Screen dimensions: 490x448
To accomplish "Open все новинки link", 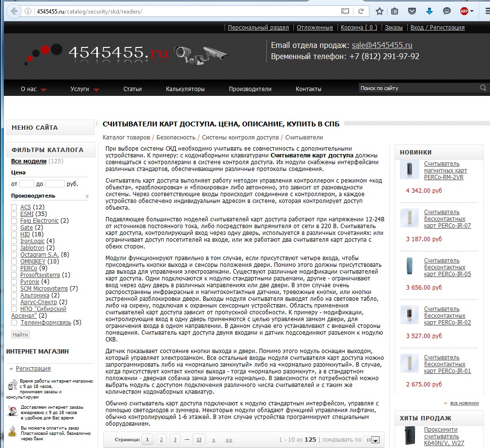I will (x=464, y=403).
